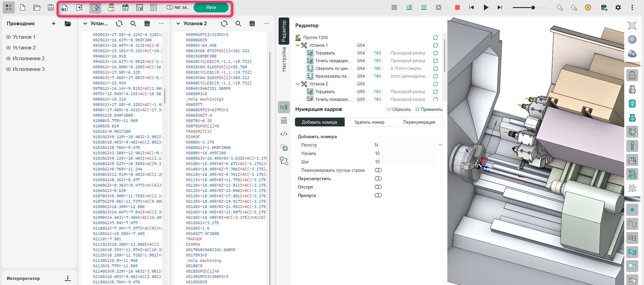
Task: Click the search icon in Установ 2 panel
Action: 238,24
